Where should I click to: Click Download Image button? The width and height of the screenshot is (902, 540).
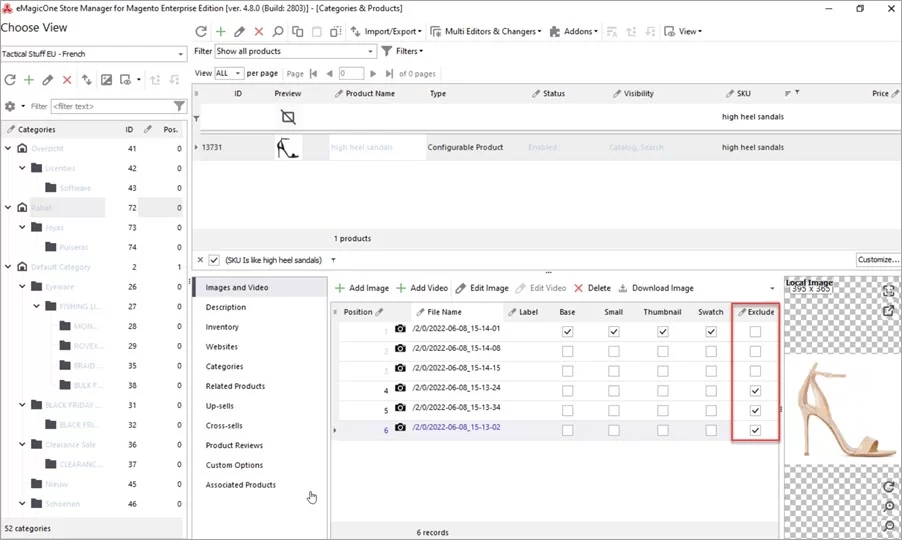click(x=656, y=288)
